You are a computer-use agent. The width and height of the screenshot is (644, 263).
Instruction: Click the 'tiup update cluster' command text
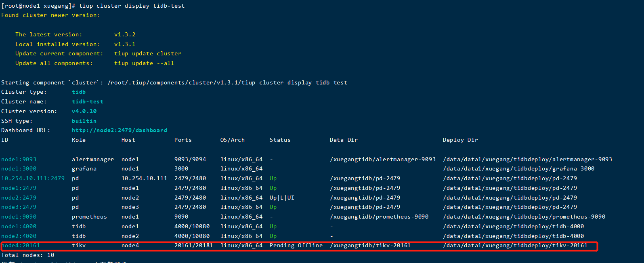pos(147,54)
